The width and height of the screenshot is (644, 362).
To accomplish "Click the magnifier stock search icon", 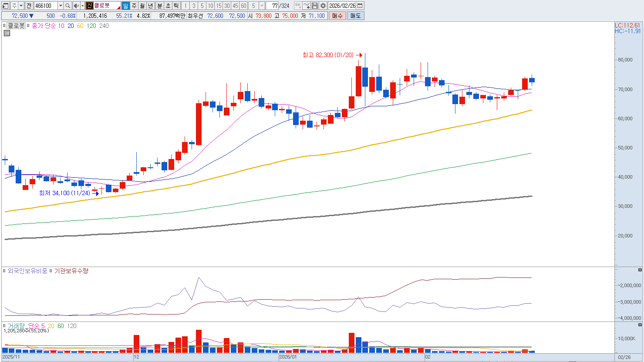I will (68, 6).
